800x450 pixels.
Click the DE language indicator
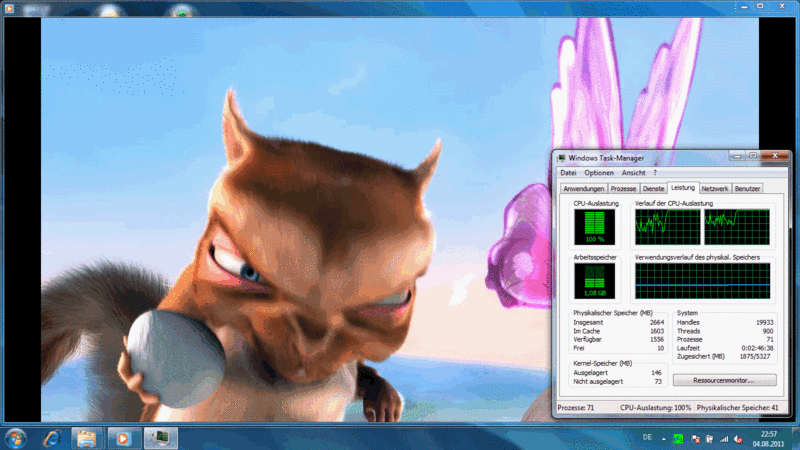[x=647, y=437]
